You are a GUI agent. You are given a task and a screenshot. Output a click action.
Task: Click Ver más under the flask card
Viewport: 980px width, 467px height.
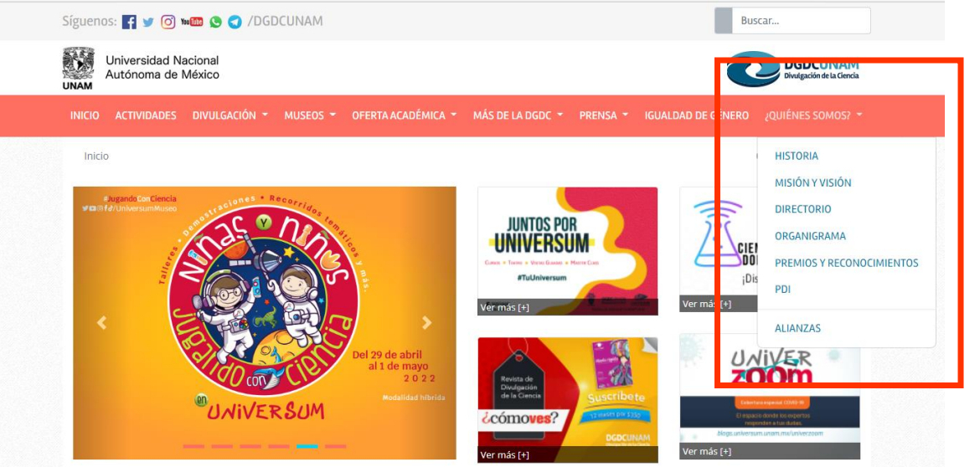point(707,304)
